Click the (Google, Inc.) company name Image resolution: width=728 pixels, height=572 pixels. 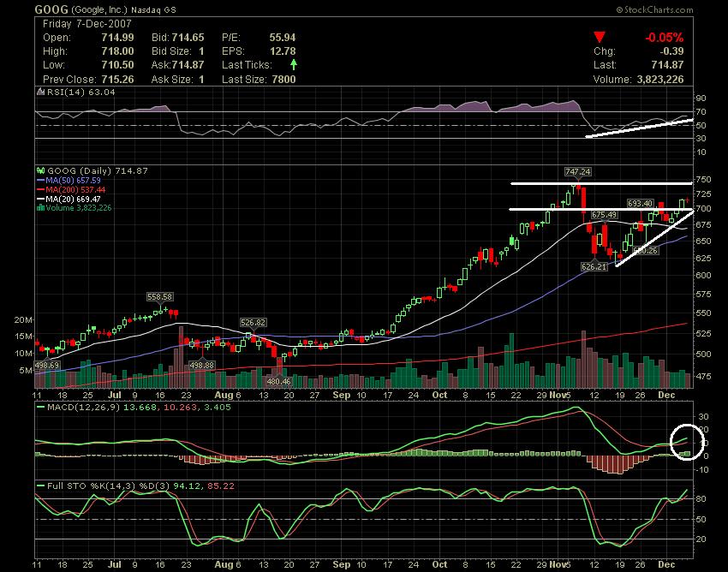coord(98,9)
